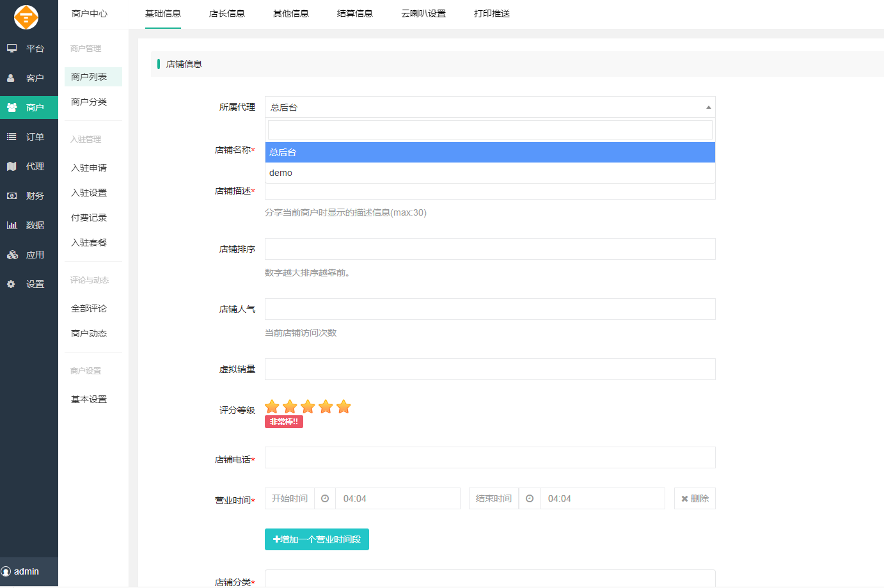Viewport: 884px width, 588px height.
Task: Open the 财务 section icon
Action: (12, 195)
